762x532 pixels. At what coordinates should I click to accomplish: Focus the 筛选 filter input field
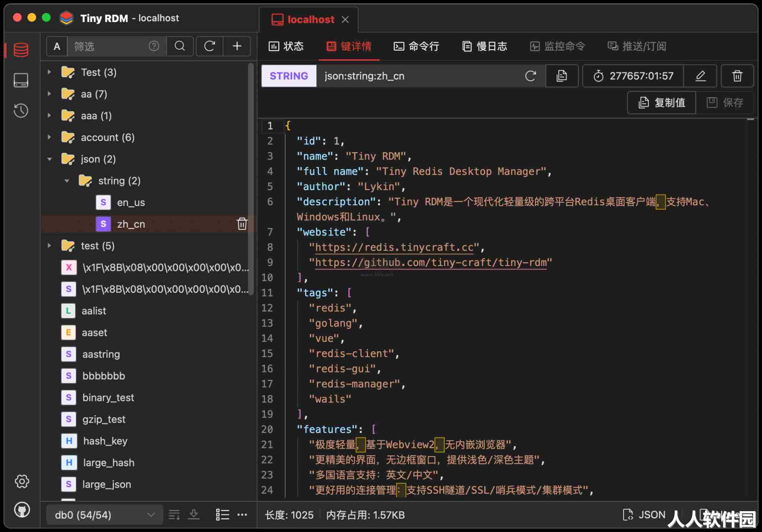(x=108, y=46)
